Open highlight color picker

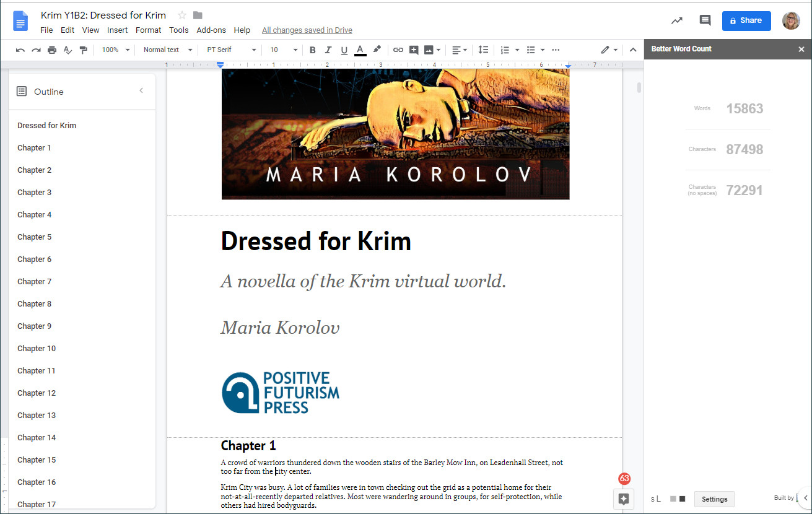tap(377, 50)
